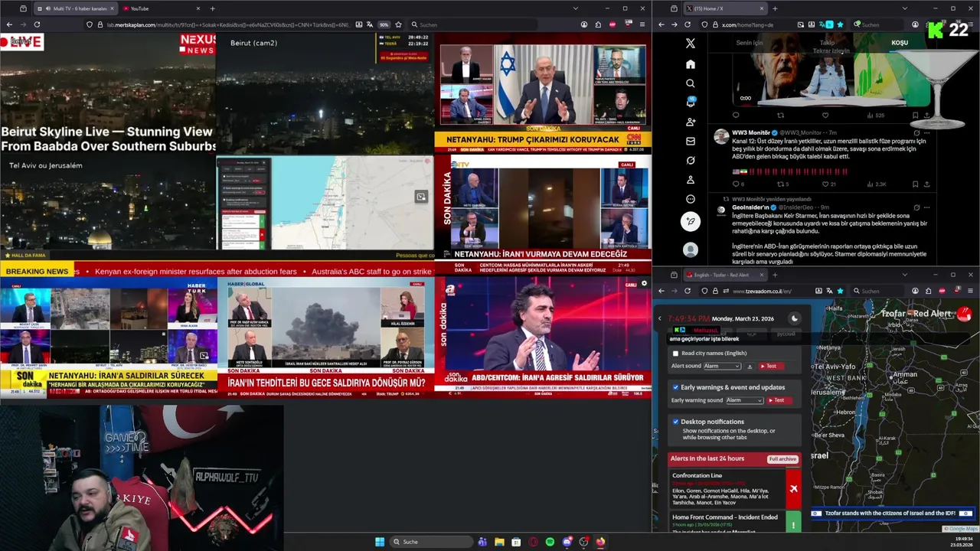
Task: Open Firefox menu in Multi TV window
Action: 642,24
